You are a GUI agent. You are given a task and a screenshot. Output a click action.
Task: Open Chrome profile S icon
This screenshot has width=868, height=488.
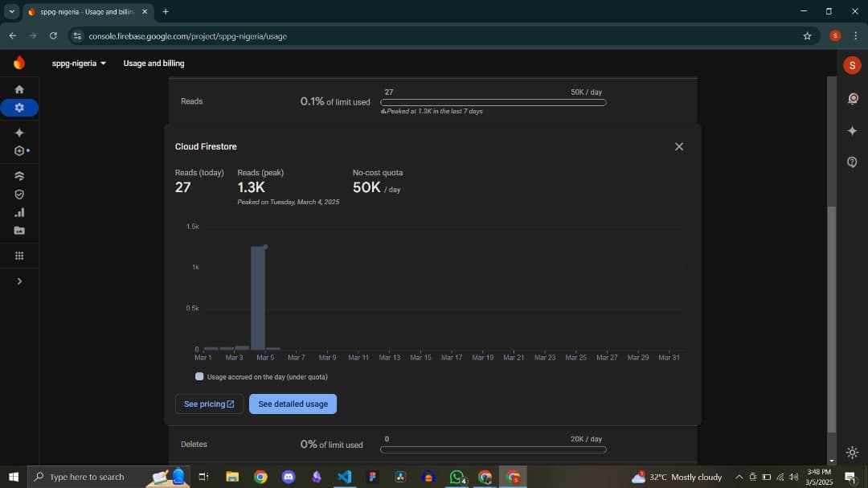835,36
